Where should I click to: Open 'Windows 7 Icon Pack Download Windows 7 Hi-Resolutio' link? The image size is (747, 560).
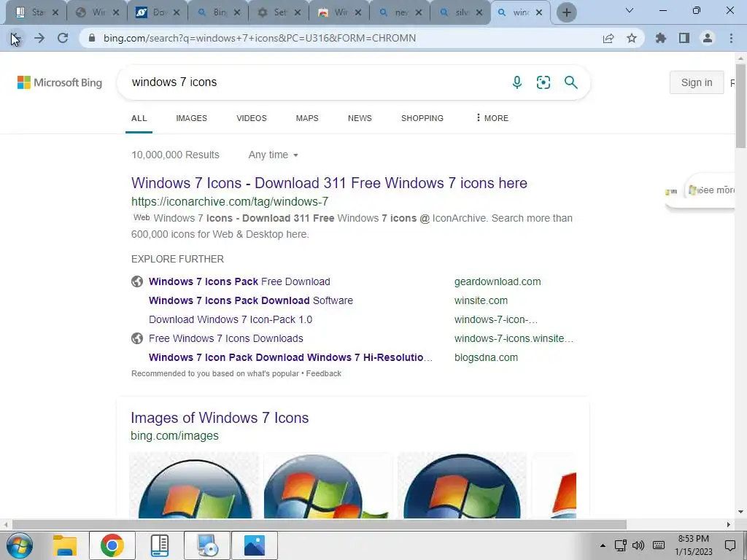[x=290, y=357]
